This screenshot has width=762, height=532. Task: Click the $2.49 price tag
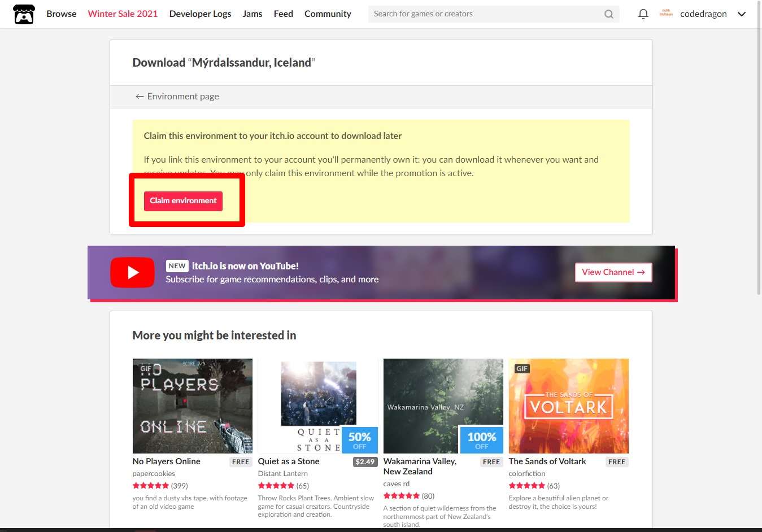(365, 462)
